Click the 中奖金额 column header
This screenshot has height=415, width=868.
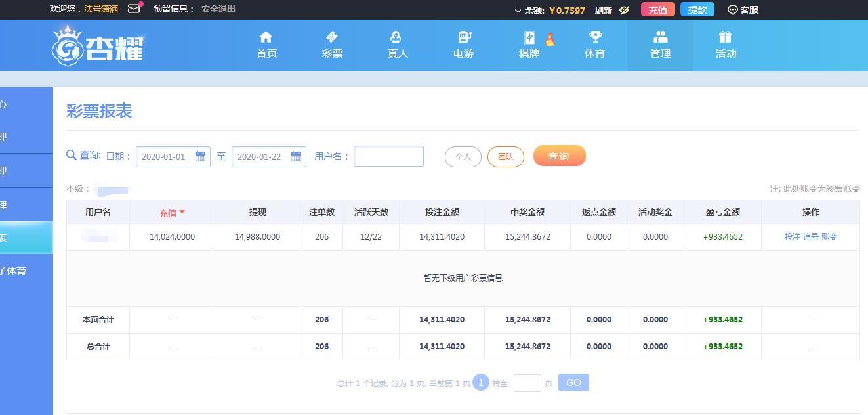point(527,212)
